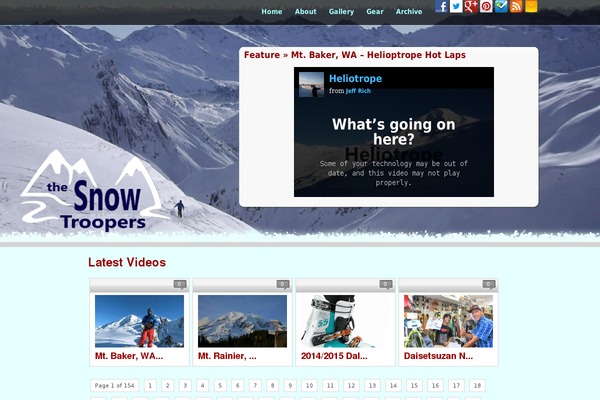Open the yellow email envelope icon
600x400 pixels.
click(531, 6)
